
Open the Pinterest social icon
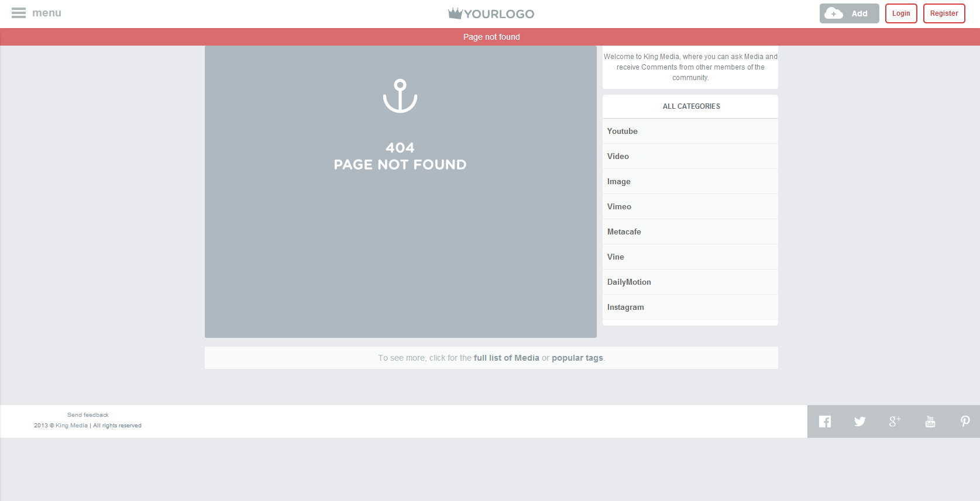pos(965,421)
